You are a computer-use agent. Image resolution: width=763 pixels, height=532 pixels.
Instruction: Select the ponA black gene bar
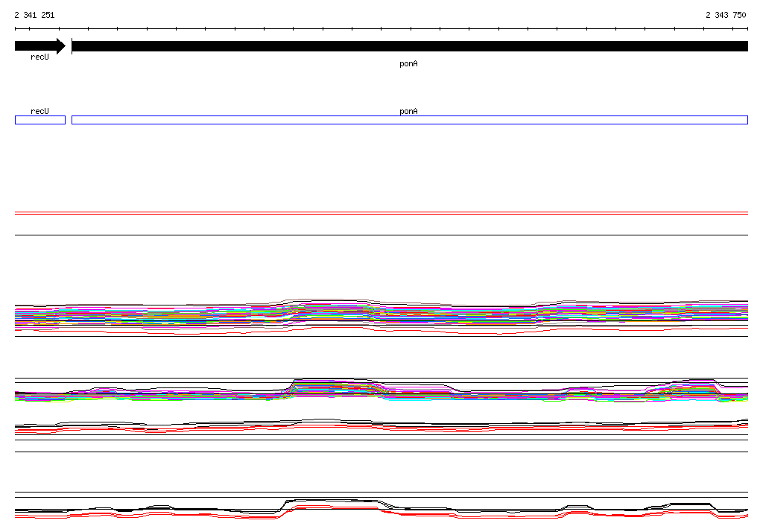(x=410, y=46)
